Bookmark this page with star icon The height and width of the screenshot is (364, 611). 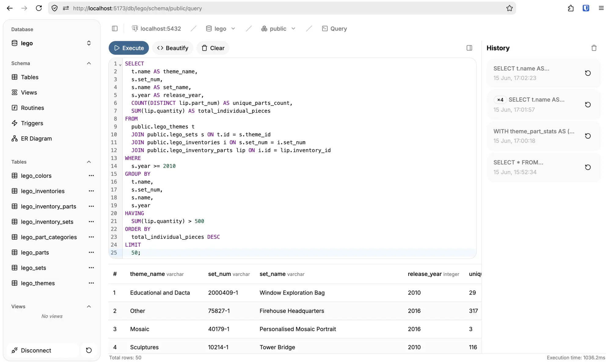tap(509, 8)
